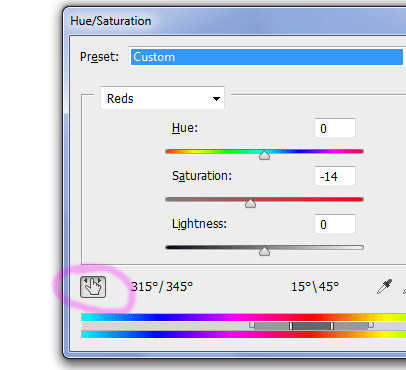Click the Hue slider thumb
This screenshot has width=406, height=370.
click(x=264, y=155)
